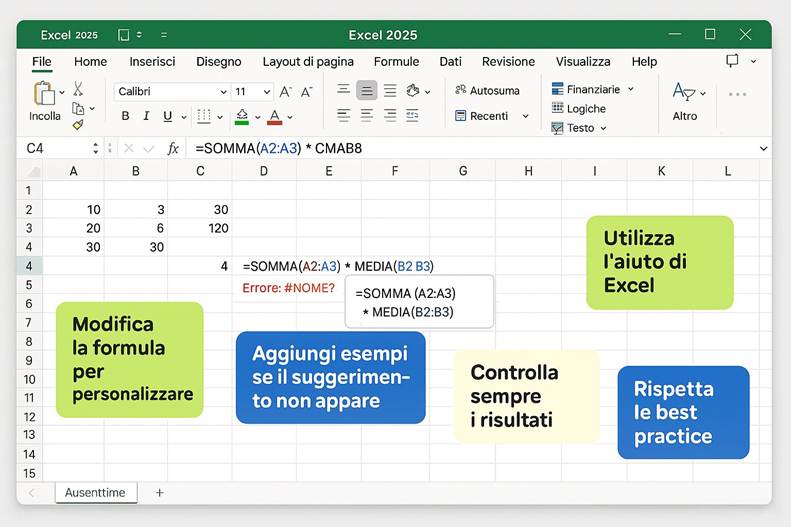
Task: Select column header C
Action: coord(200,171)
